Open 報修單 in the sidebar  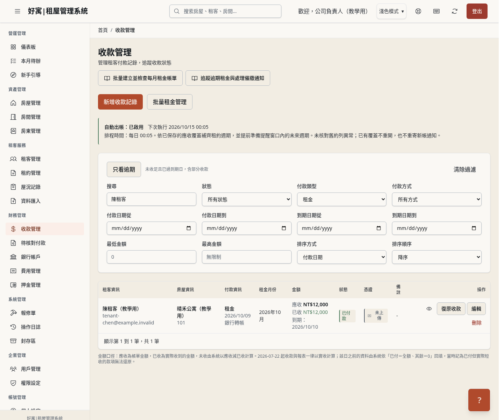click(x=45, y=313)
